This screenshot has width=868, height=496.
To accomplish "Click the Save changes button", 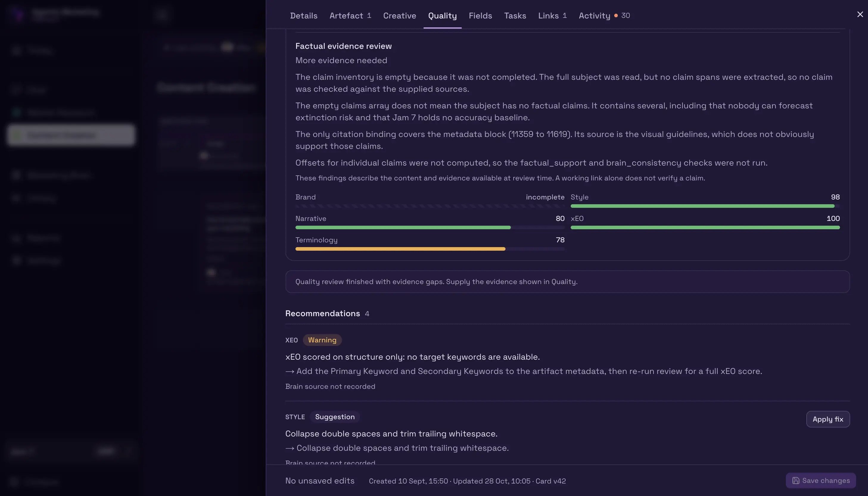I will tap(821, 481).
